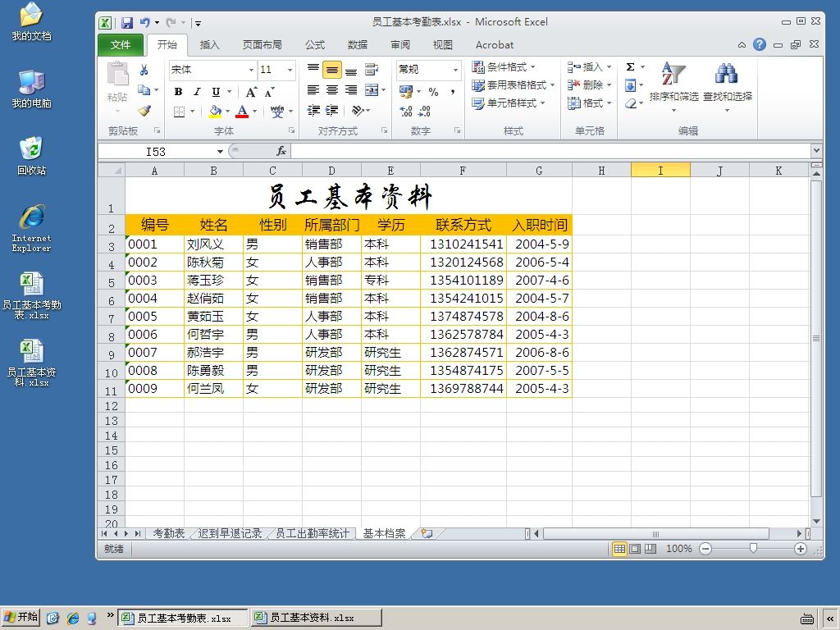Click the zoom in plus button
This screenshot has width=840, height=630.
click(801, 549)
